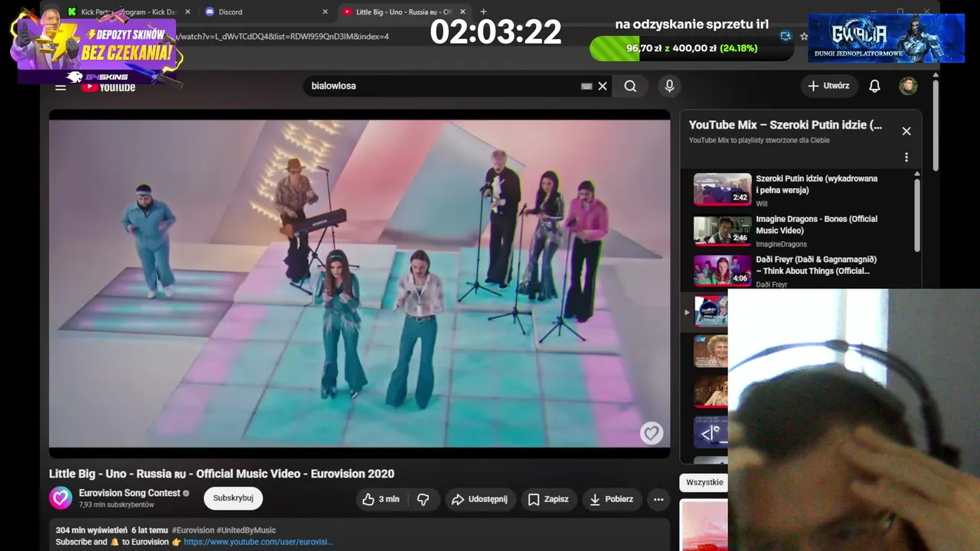
Task: Click the video title 'Little Big - Uno - Russia'
Action: (222, 474)
